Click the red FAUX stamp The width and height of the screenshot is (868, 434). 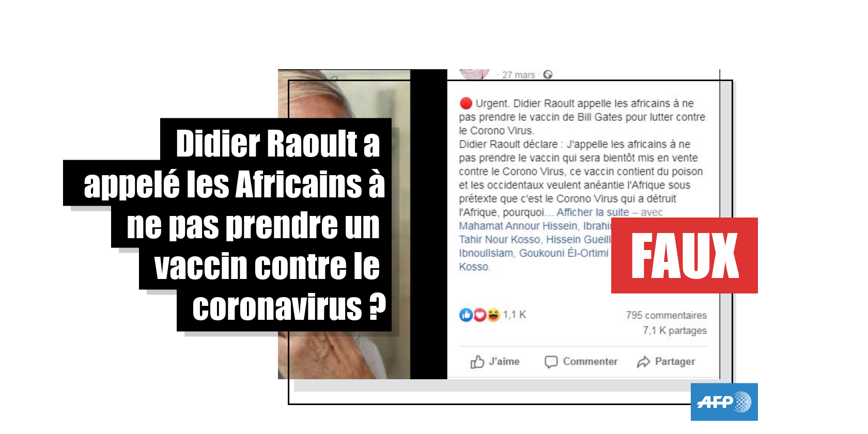point(685,255)
